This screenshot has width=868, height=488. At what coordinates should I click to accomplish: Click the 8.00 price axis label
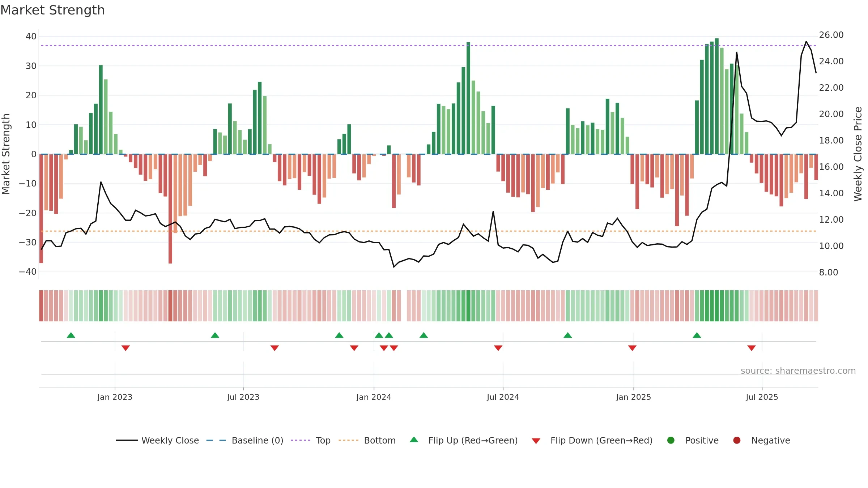point(829,273)
